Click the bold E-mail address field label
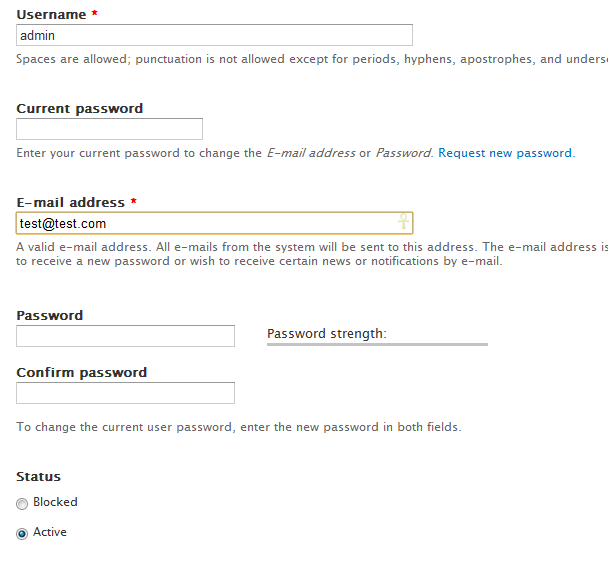This screenshot has width=608, height=572. click(70, 202)
